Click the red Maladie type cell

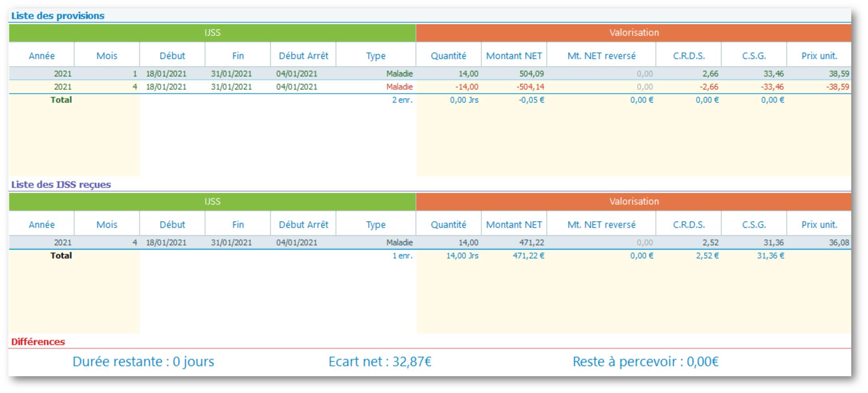(x=399, y=87)
